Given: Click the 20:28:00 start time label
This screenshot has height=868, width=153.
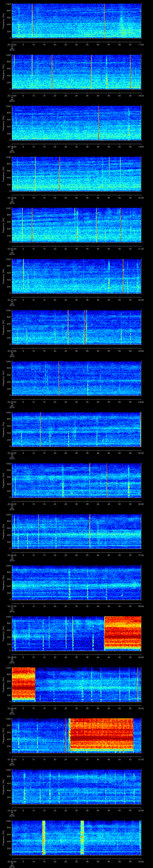Looking at the screenshot, I should 12,657.
